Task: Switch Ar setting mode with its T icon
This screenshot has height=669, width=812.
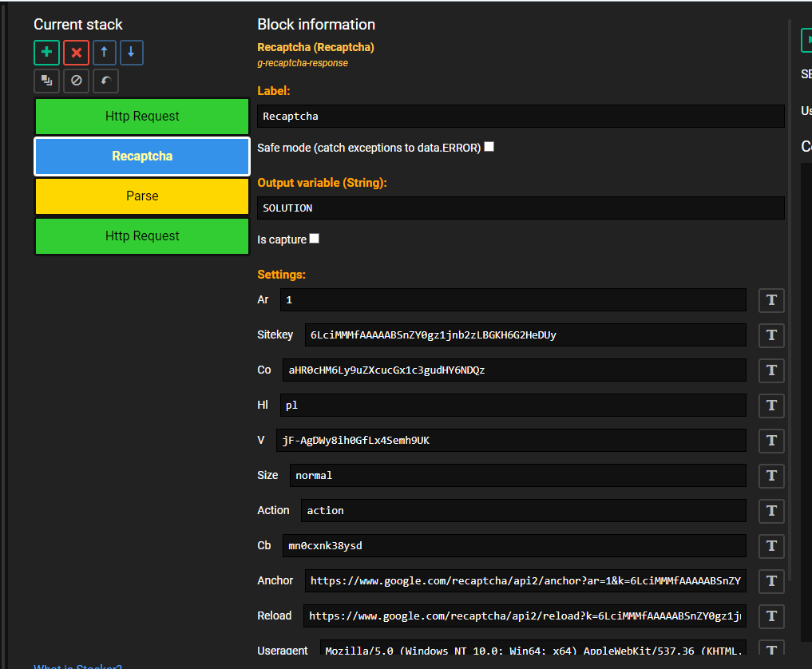Action: 771,300
